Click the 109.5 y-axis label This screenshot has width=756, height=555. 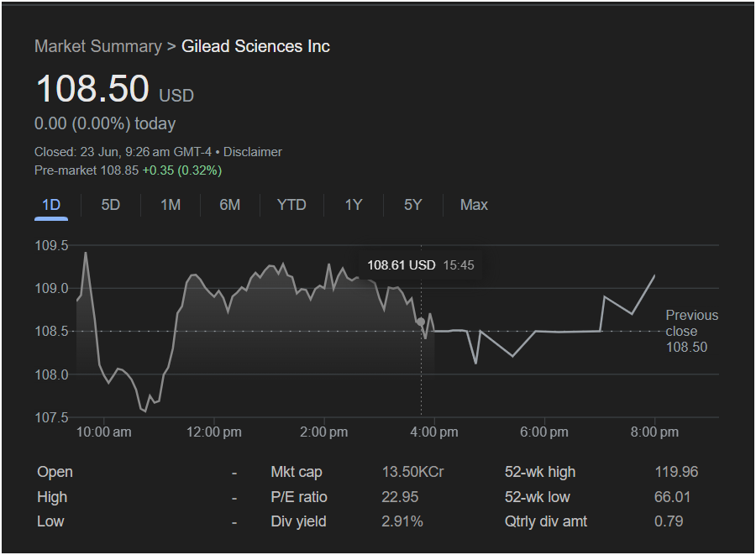pos(51,246)
